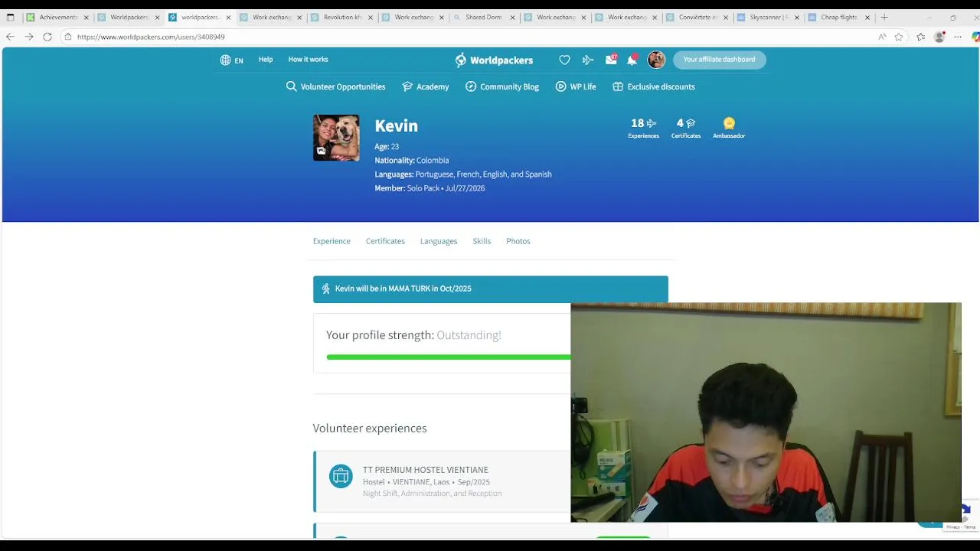Click Your affiliate dashboard button
Screen dimensions: 980x551
coord(719,60)
